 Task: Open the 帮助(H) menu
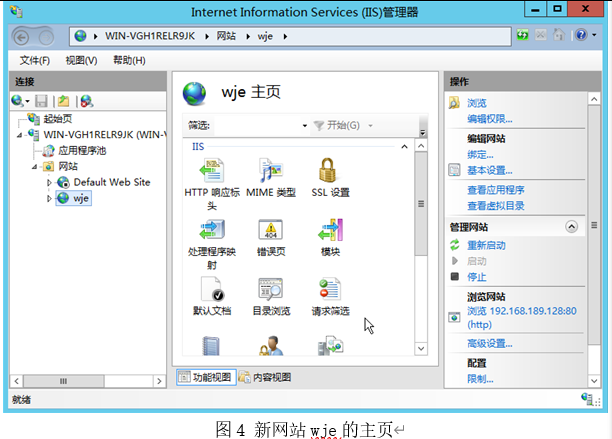129,60
